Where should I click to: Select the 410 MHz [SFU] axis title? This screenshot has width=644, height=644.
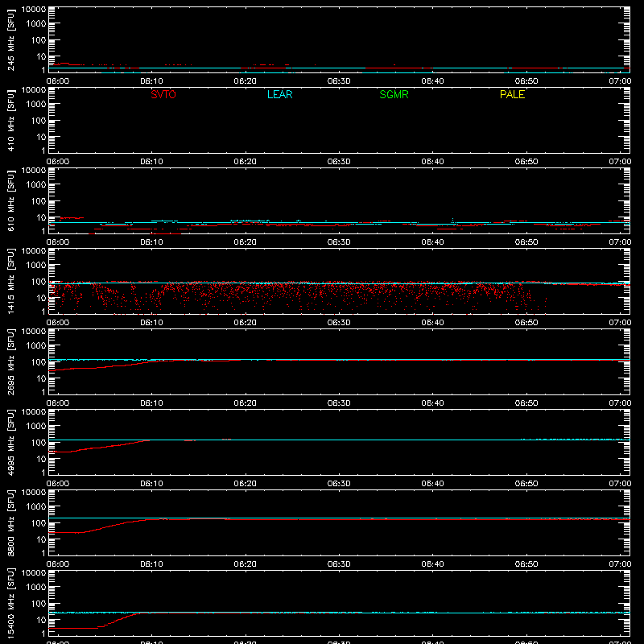(x=11, y=120)
